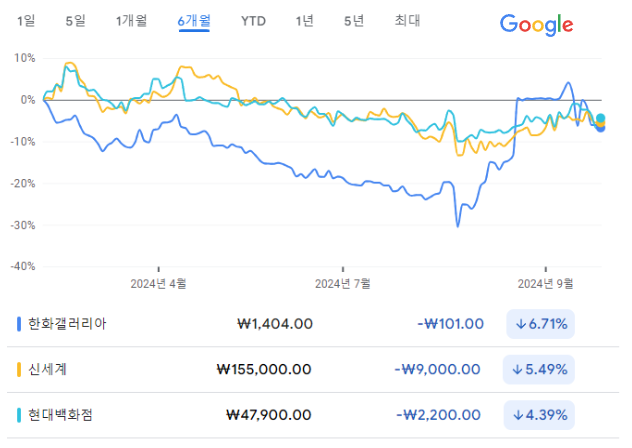Open the 5년 range tab
Viewport: 632px width, 448px height.
(354, 21)
